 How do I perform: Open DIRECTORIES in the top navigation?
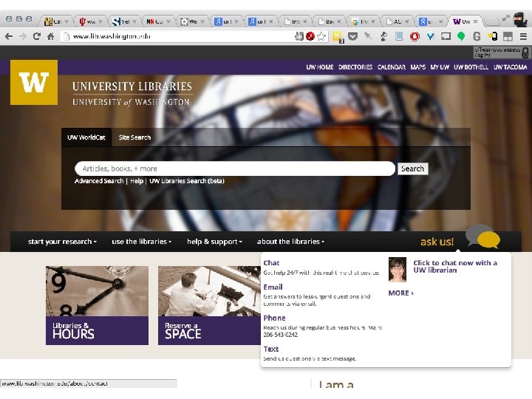pos(355,67)
